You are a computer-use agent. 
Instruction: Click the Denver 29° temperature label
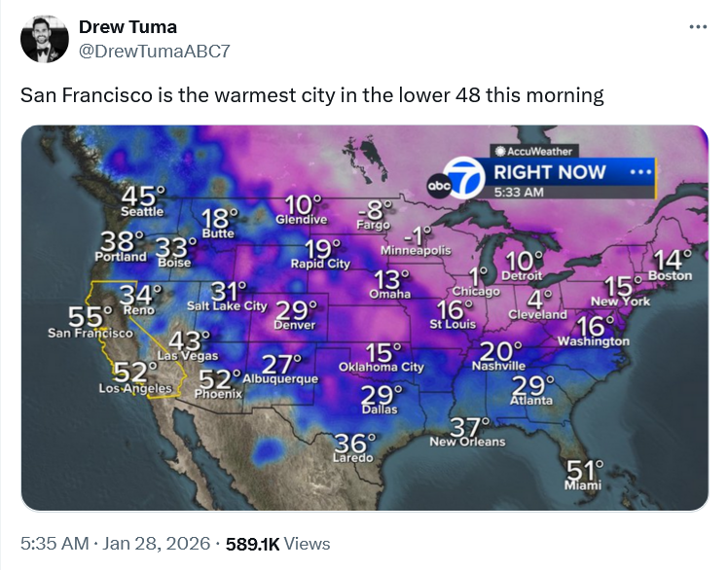click(x=295, y=314)
